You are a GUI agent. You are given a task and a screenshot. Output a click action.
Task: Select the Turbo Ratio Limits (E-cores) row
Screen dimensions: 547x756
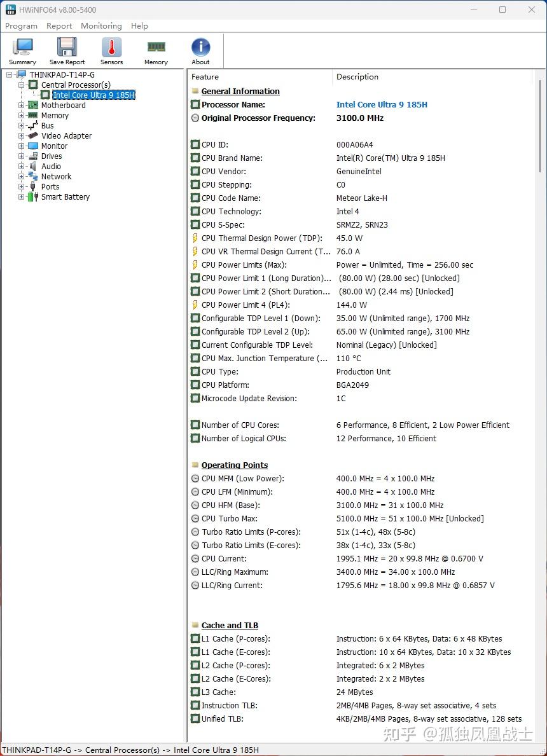(x=362, y=546)
